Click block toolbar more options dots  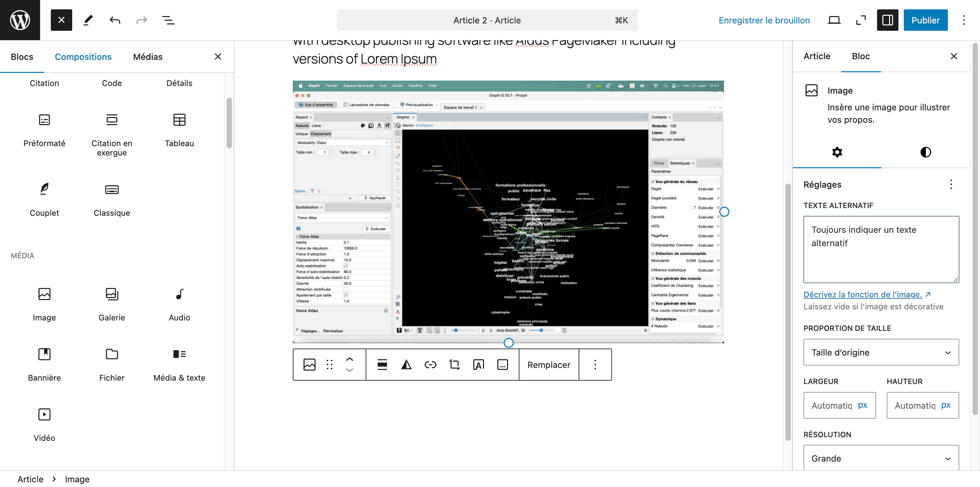coord(595,364)
